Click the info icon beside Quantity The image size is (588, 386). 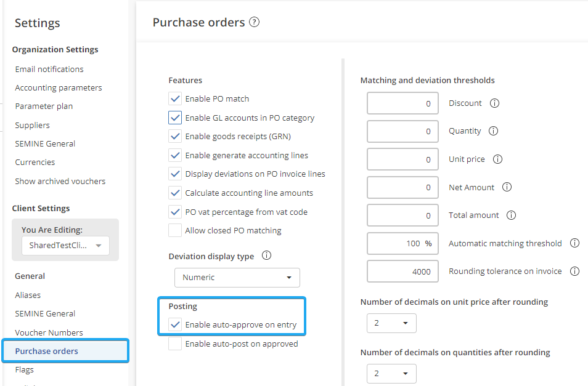(493, 131)
